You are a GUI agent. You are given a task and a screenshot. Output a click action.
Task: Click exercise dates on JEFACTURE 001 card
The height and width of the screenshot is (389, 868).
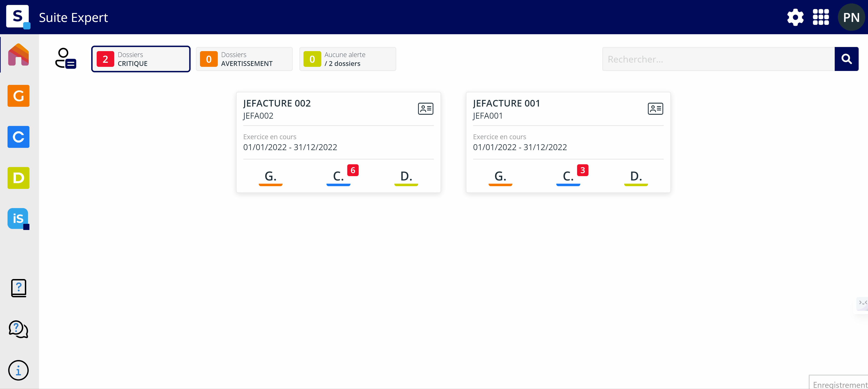520,147
